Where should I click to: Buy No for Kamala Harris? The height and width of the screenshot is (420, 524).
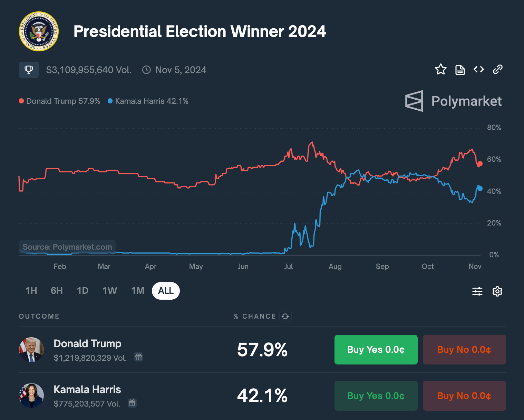pos(464,396)
